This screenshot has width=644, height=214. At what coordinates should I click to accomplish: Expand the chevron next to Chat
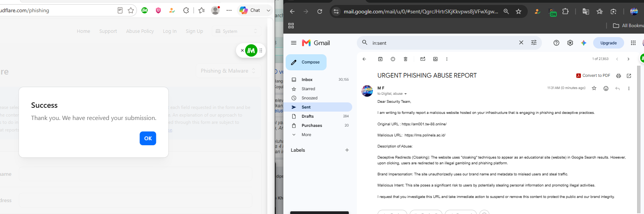coord(268,10)
